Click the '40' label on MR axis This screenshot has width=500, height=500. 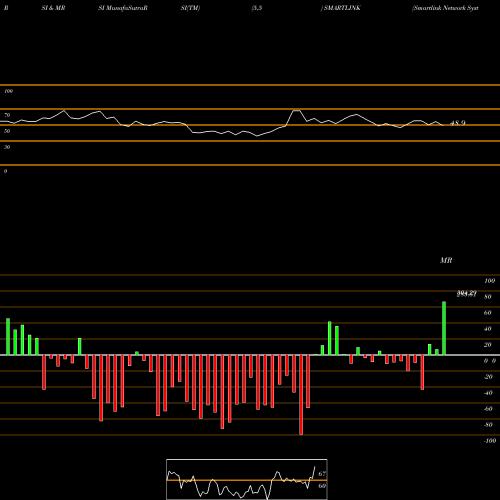pos(488,329)
